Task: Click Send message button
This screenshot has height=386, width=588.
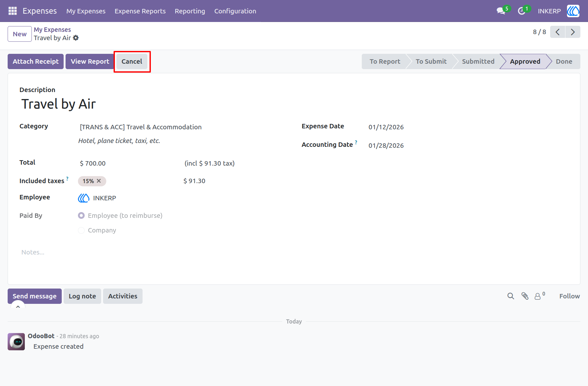Action: pos(35,296)
